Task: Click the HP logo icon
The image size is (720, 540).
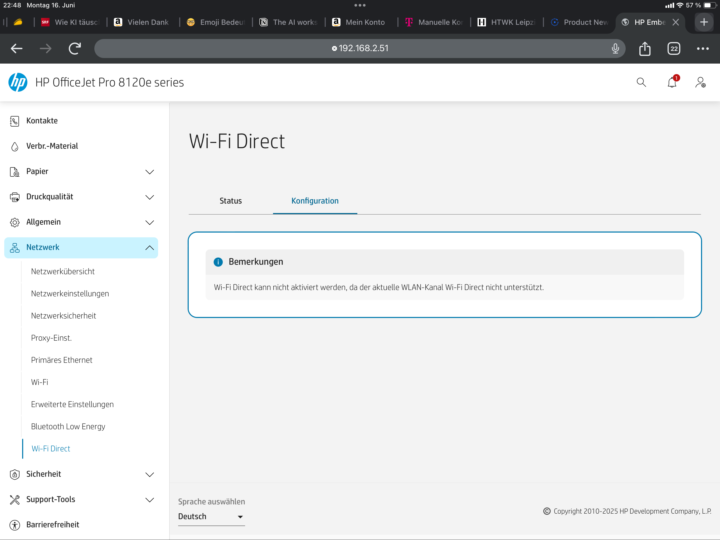Action: pos(18,82)
